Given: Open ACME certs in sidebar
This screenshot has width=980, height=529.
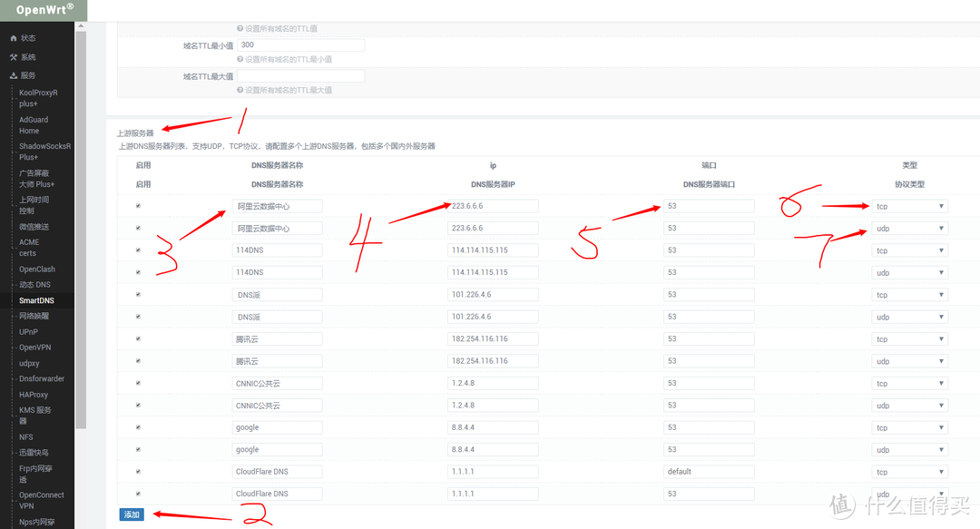Looking at the screenshot, I should pos(29,248).
